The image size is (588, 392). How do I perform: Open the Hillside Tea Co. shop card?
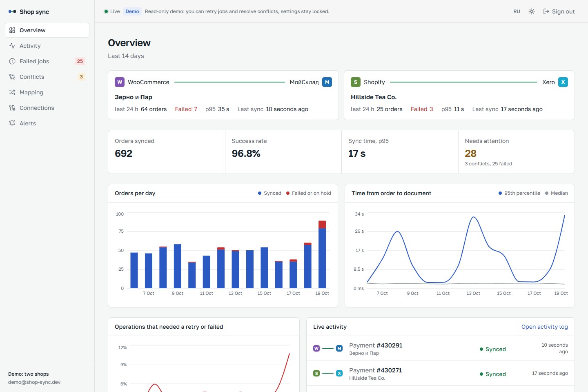[x=459, y=95]
